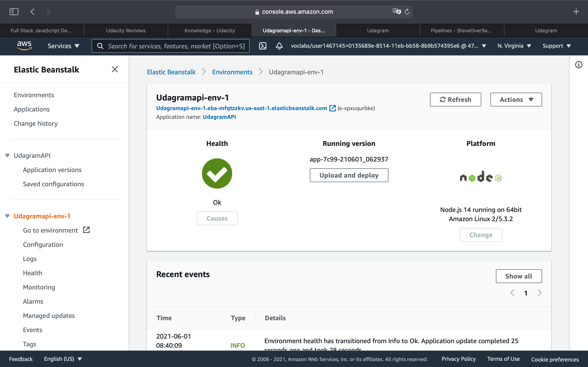Expand the Udagramapi-env-1 tree item
This screenshot has width=588, height=367.
pyautogui.click(x=8, y=216)
